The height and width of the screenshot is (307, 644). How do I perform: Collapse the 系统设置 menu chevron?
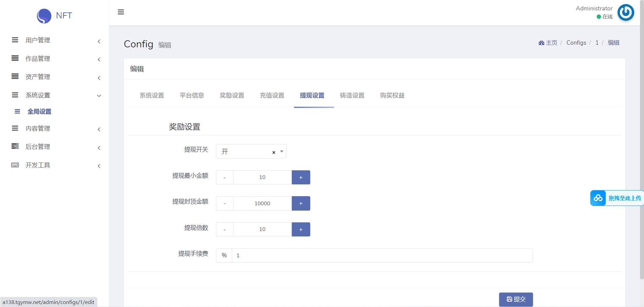tap(99, 96)
